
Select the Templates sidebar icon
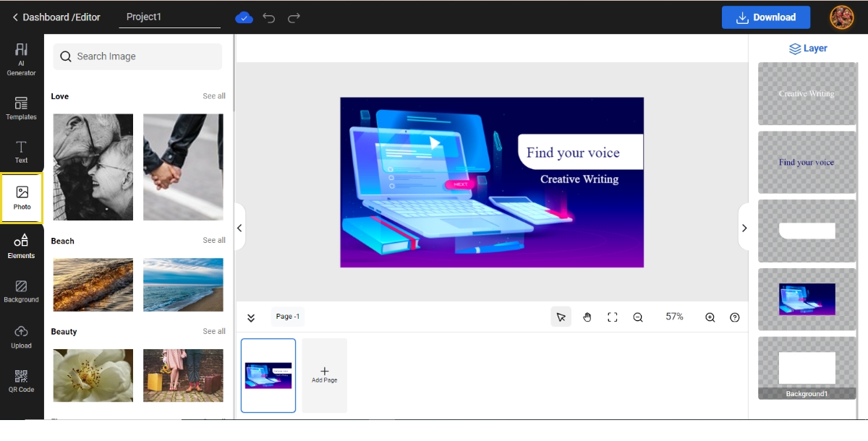[x=21, y=107]
